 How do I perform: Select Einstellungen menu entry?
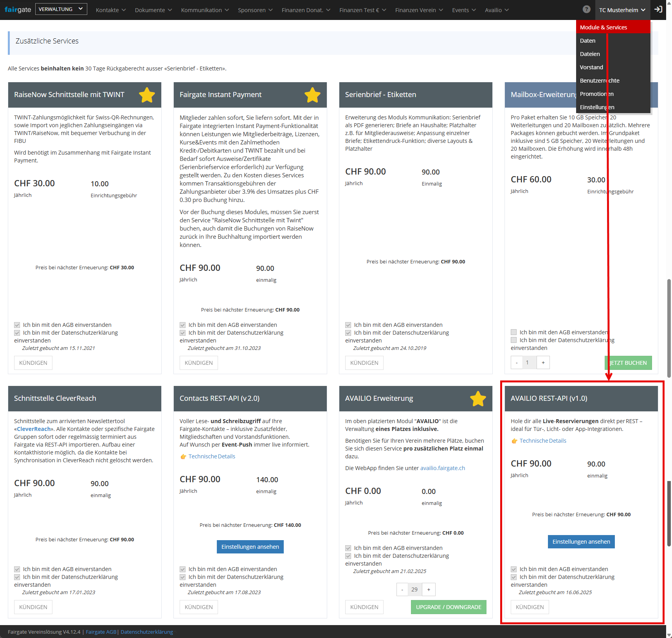pyautogui.click(x=613, y=107)
